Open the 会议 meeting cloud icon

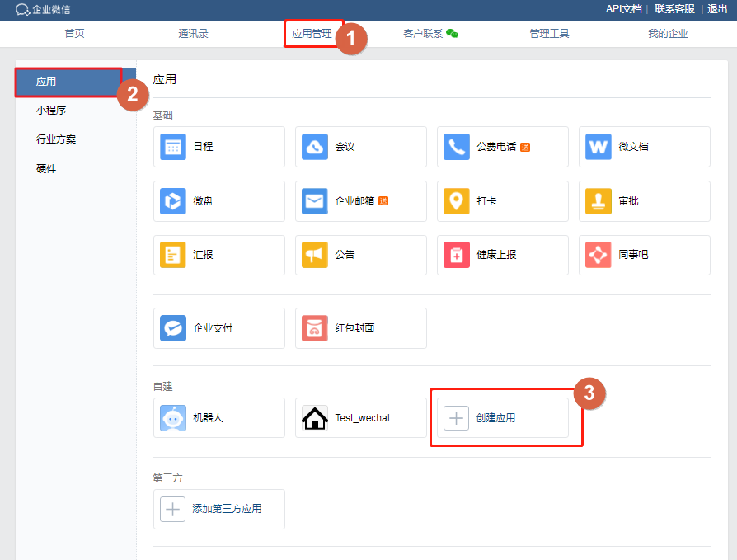pyautogui.click(x=315, y=147)
